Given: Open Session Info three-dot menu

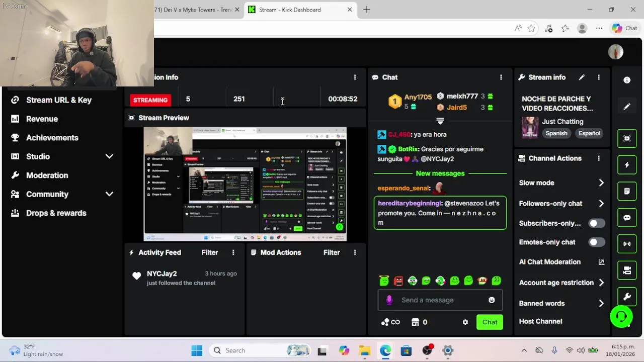Looking at the screenshot, I should 355,77.
